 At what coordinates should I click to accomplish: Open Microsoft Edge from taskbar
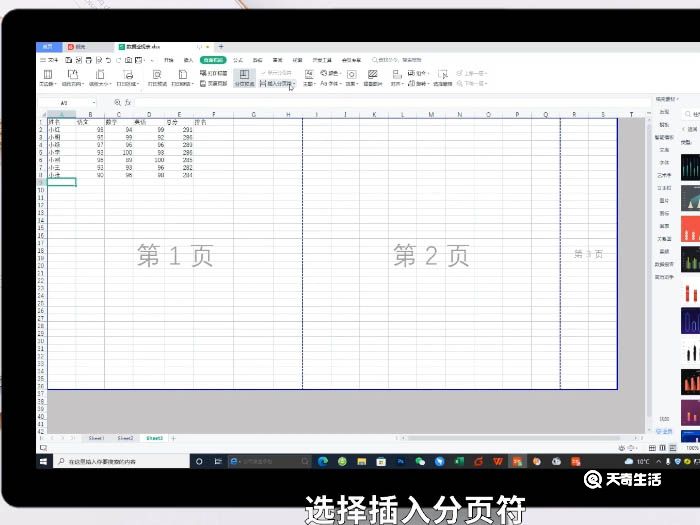(323, 462)
